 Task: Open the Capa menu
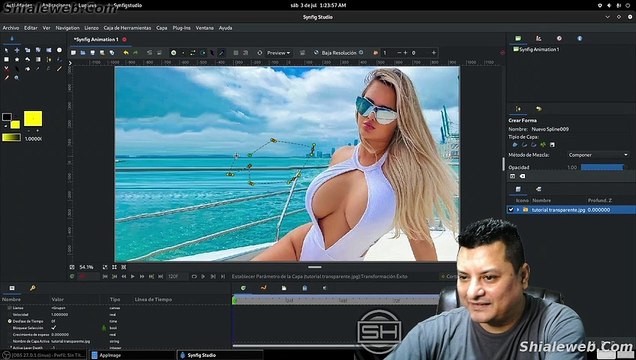161,28
